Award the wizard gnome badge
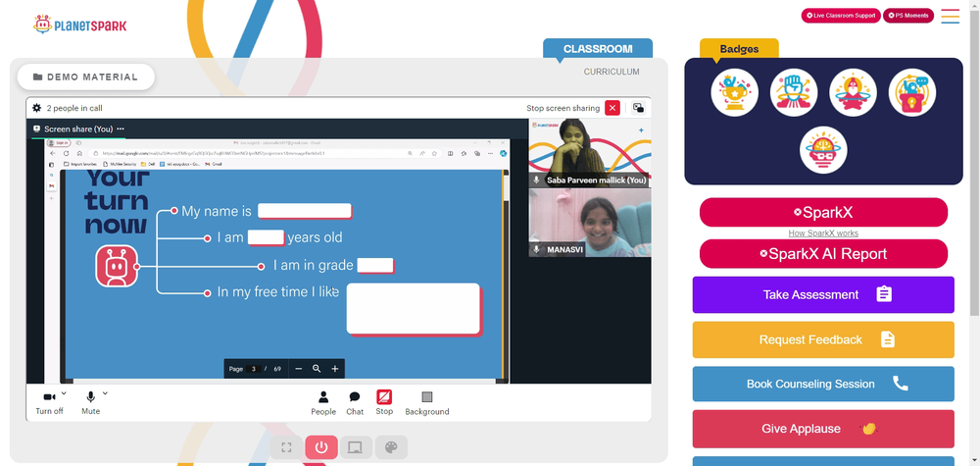Screen dimensions: 980x466 (x=853, y=92)
